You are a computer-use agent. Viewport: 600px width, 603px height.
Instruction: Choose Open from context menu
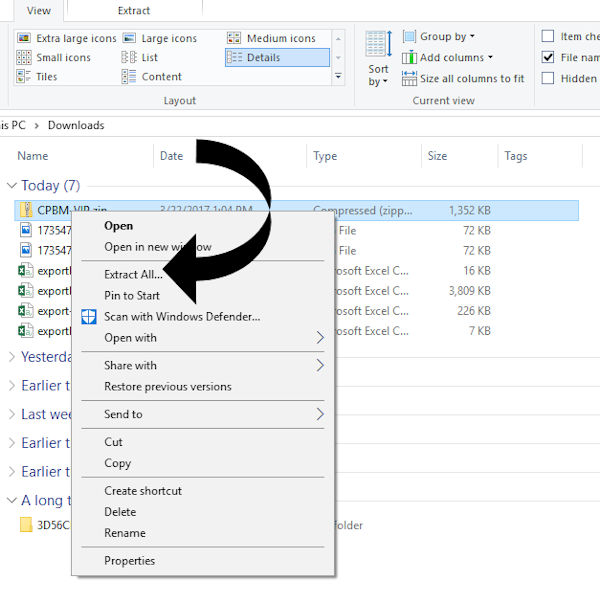[x=203, y=226]
